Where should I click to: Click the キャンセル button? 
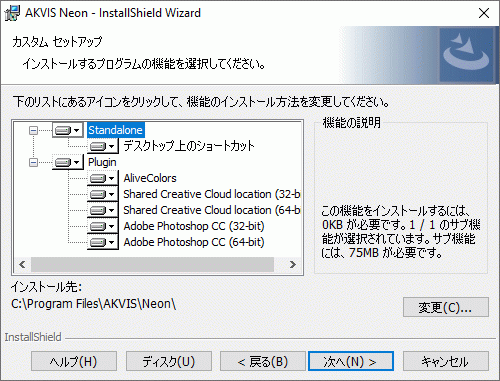(x=446, y=361)
